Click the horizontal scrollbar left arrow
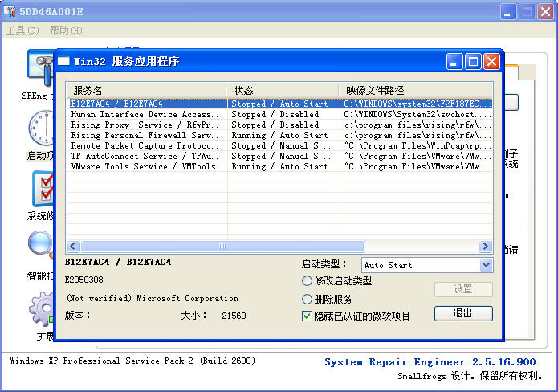 tap(73, 246)
